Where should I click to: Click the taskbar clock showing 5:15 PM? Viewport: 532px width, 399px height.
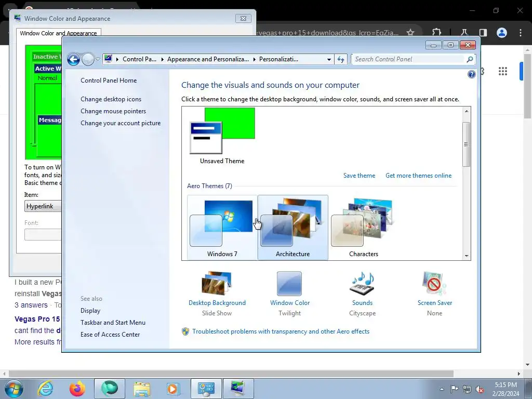pos(506,389)
